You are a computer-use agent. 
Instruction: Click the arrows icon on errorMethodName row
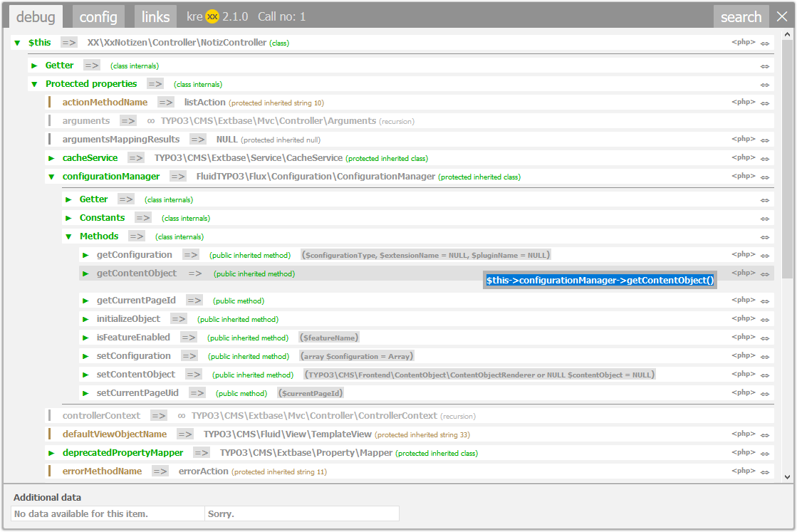pyautogui.click(x=765, y=473)
